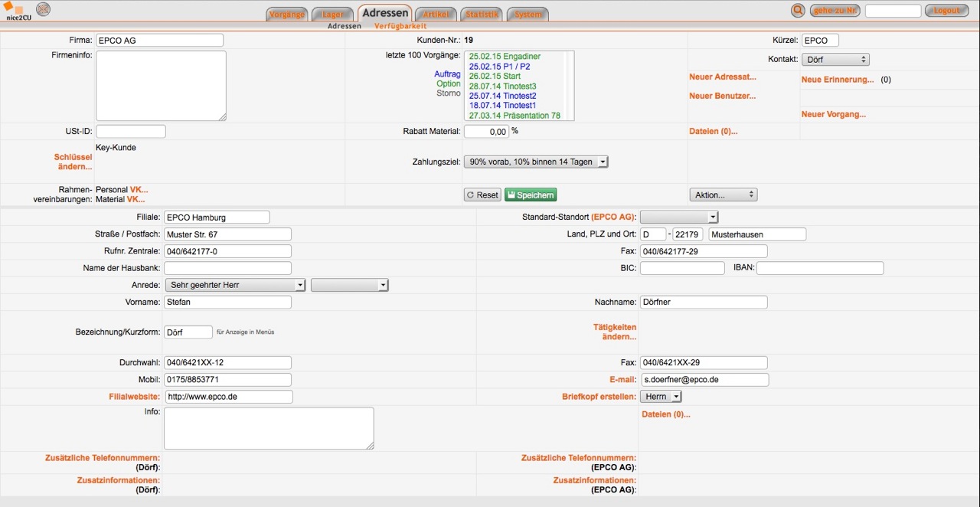Click the contact Info text area
980x507 pixels.
tap(269, 428)
